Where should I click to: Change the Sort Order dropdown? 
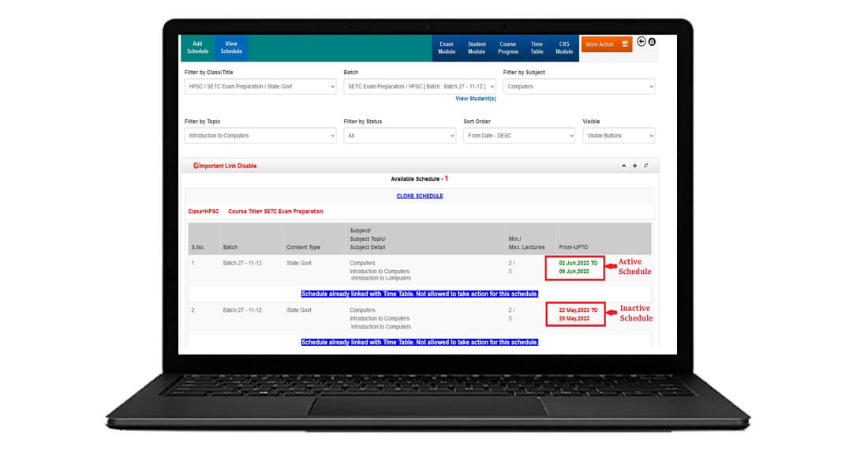click(x=519, y=136)
